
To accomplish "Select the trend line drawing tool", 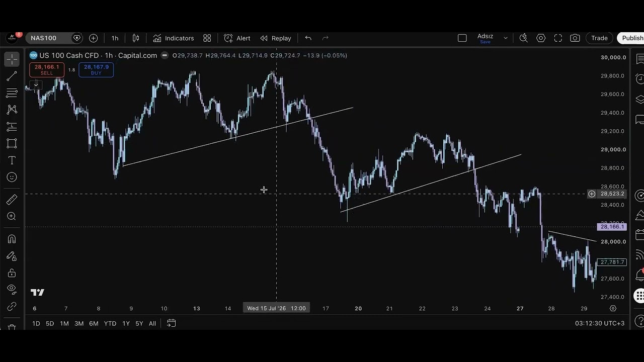I will coord(12,76).
